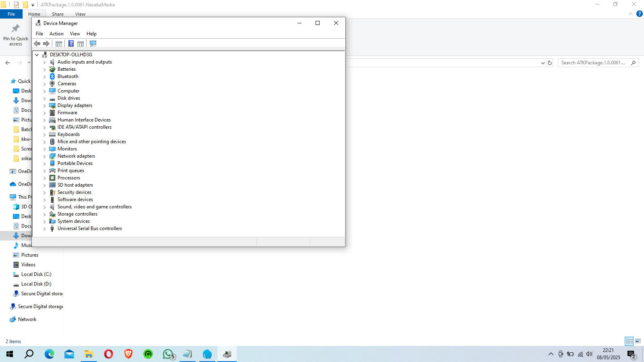Select Local Disk (C:) in navigation pane
The height and width of the screenshot is (362, 644).
[x=36, y=274]
